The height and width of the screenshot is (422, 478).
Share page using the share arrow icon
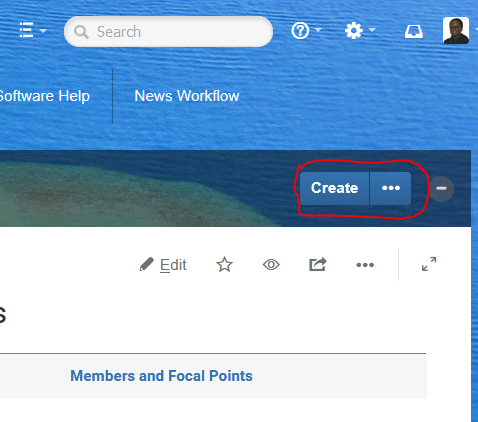click(x=318, y=265)
